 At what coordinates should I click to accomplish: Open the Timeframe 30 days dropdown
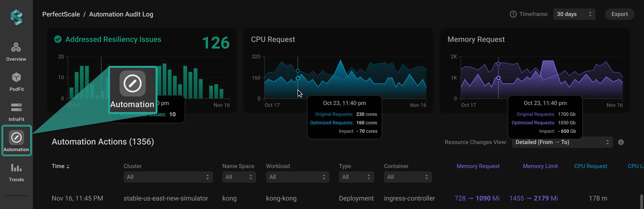574,14
